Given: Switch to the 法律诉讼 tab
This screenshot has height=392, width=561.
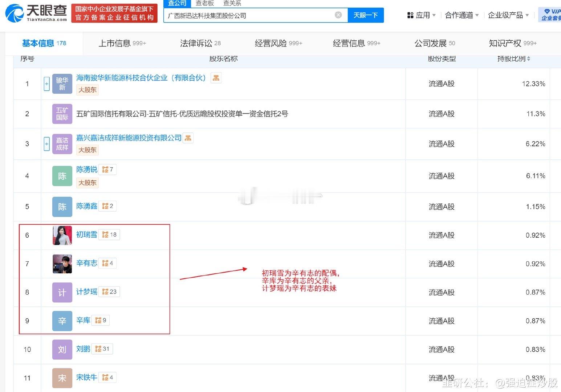Looking at the screenshot, I should tap(200, 43).
